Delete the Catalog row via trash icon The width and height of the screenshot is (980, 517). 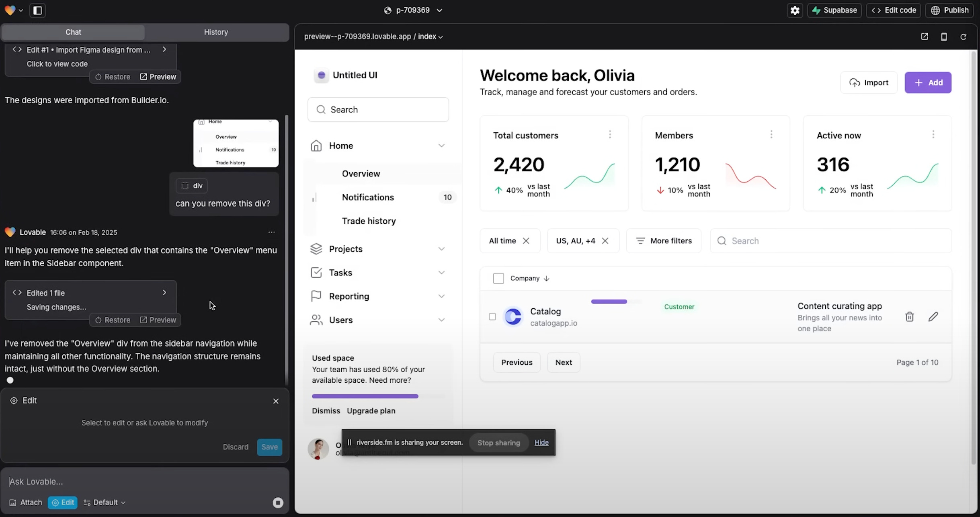click(910, 317)
